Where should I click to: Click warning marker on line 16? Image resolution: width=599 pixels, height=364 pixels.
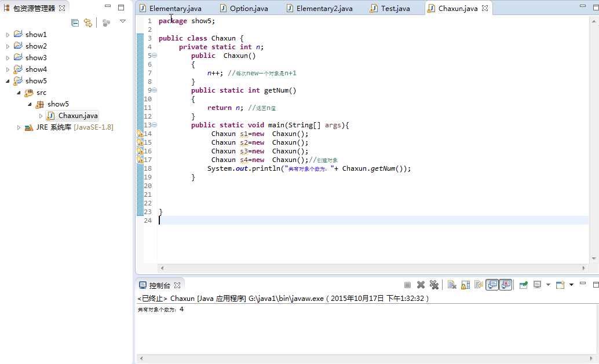140,151
